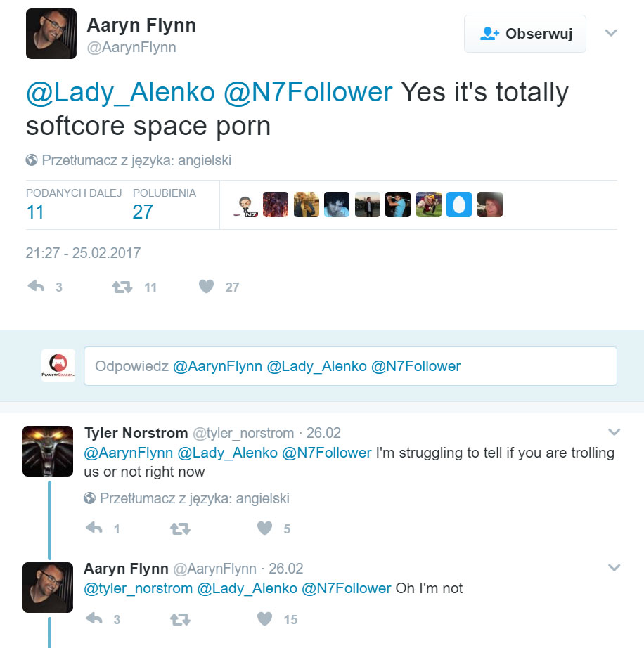
Task: Expand options on Tyler Norstrom's tweet
Action: 614,432
